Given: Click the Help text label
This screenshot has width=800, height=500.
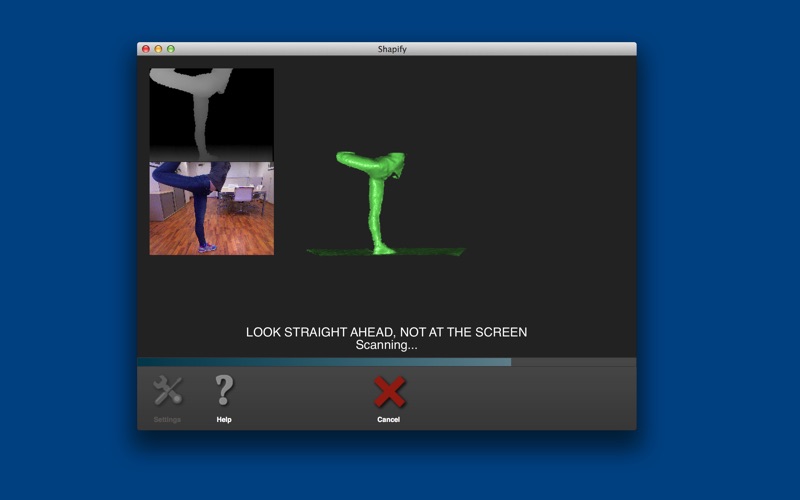Looking at the screenshot, I should coord(224,420).
